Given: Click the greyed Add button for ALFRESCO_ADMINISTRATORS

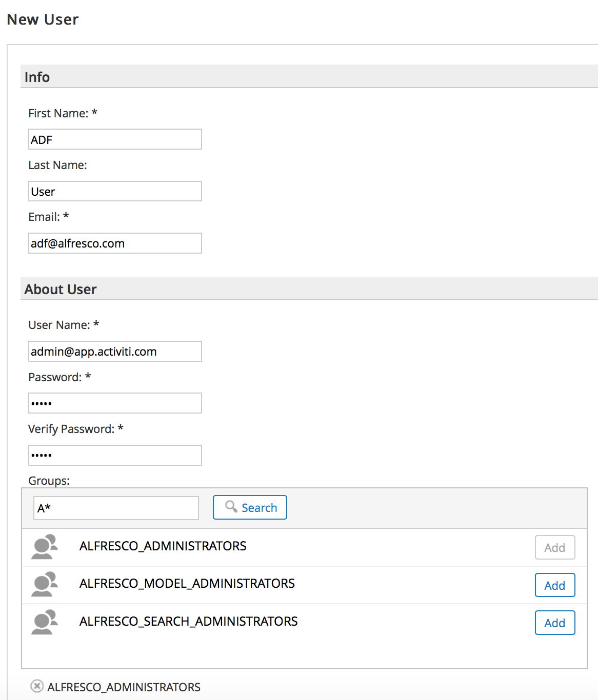Looking at the screenshot, I should pos(555,548).
